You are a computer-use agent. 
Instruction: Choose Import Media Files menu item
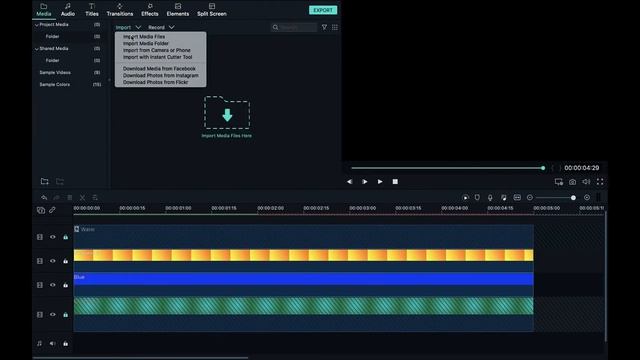[x=144, y=37]
